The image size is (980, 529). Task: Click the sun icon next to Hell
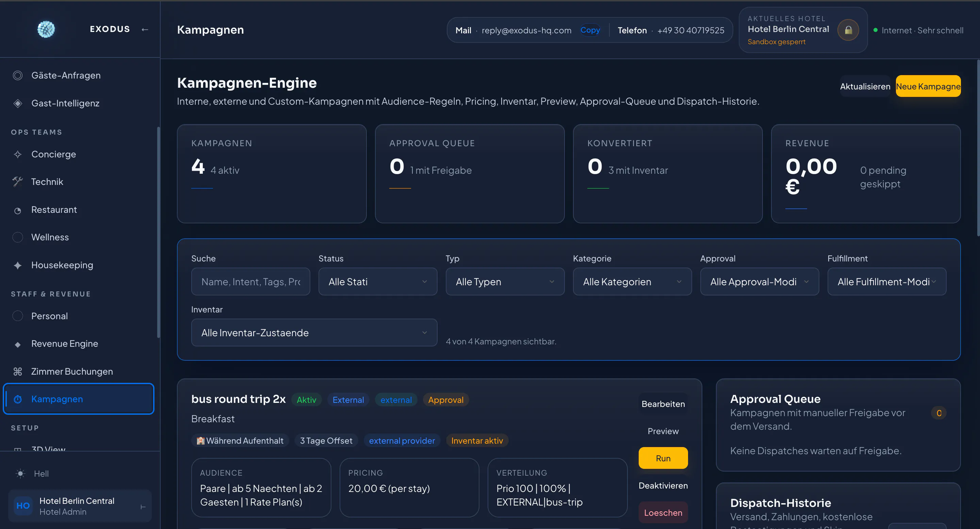click(x=20, y=474)
